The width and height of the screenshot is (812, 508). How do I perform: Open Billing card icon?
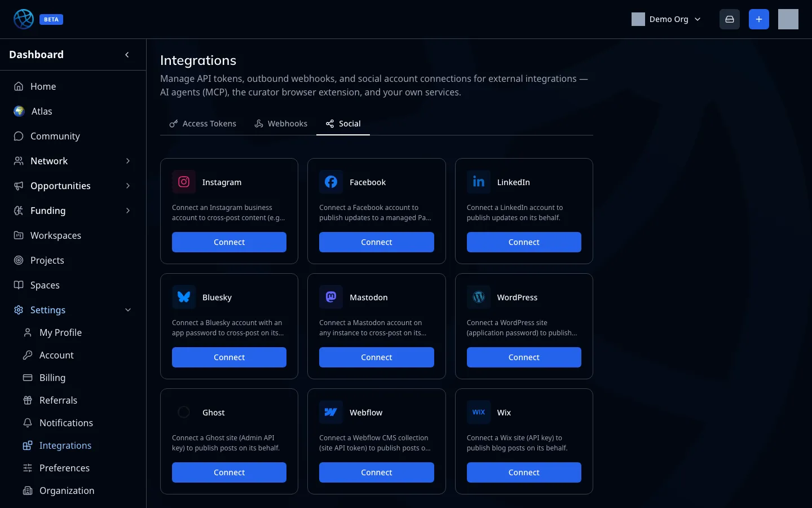(x=28, y=378)
